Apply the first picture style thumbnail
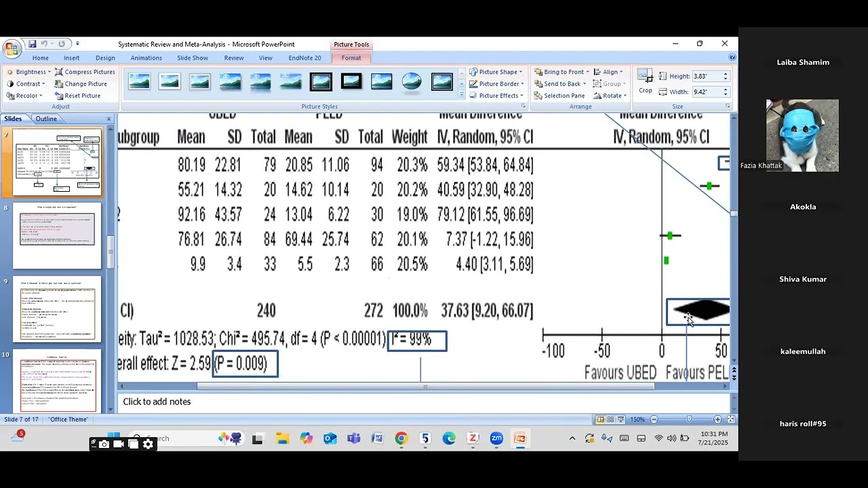The width and height of the screenshot is (868, 488). click(x=139, y=82)
